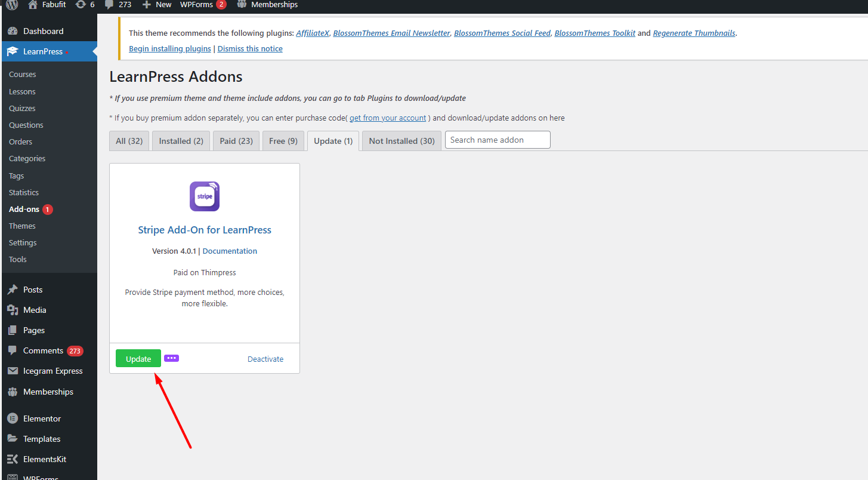Screen dimensions: 868x480
Task: Open Settings under LearnPress
Action: [23, 242]
